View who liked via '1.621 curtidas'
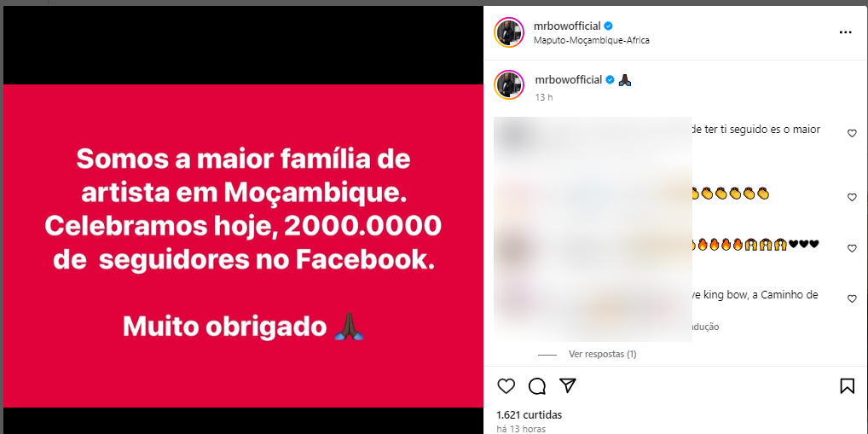The height and width of the screenshot is (434, 868). click(529, 414)
